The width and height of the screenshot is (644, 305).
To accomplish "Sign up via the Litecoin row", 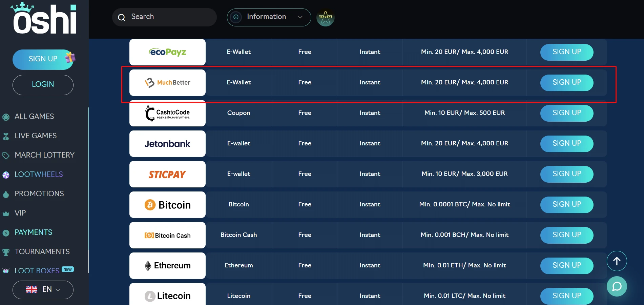I will (x=567, y=296).
